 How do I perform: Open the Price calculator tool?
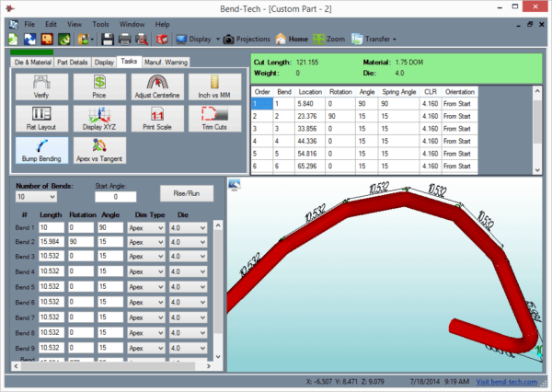point(98,87)
